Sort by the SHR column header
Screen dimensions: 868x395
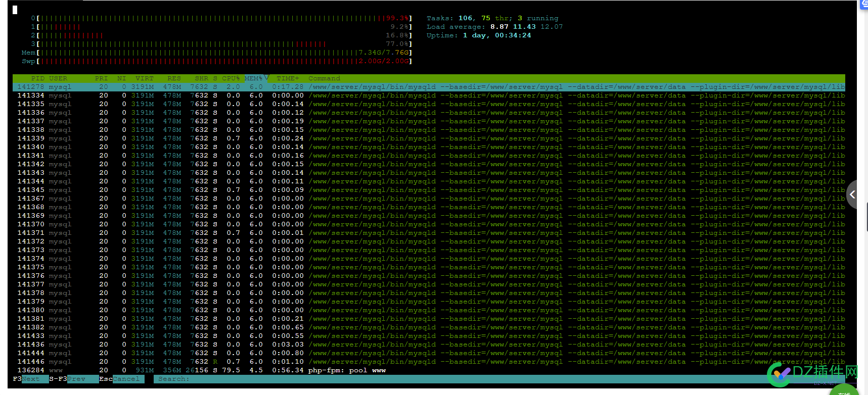pos(201,78)
